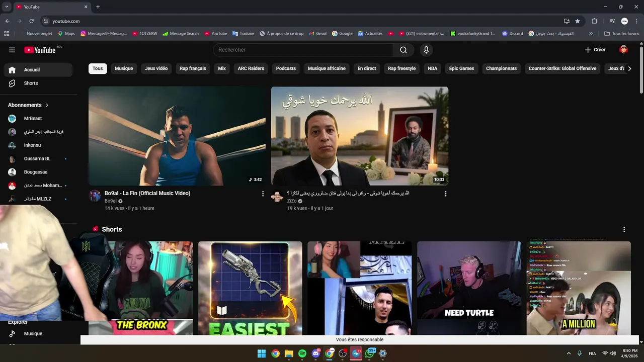
Task: Select the Podcasts filter chip
Action: click(x=286, y=68)
